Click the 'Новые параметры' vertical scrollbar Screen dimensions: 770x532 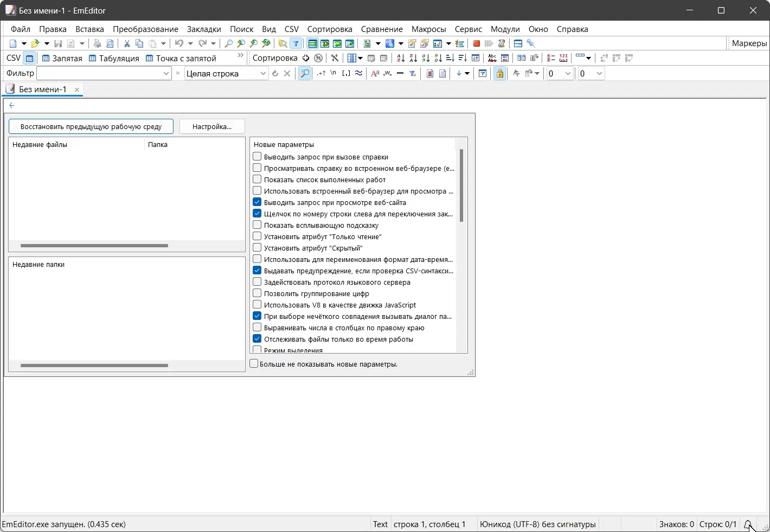pos(461,185)
